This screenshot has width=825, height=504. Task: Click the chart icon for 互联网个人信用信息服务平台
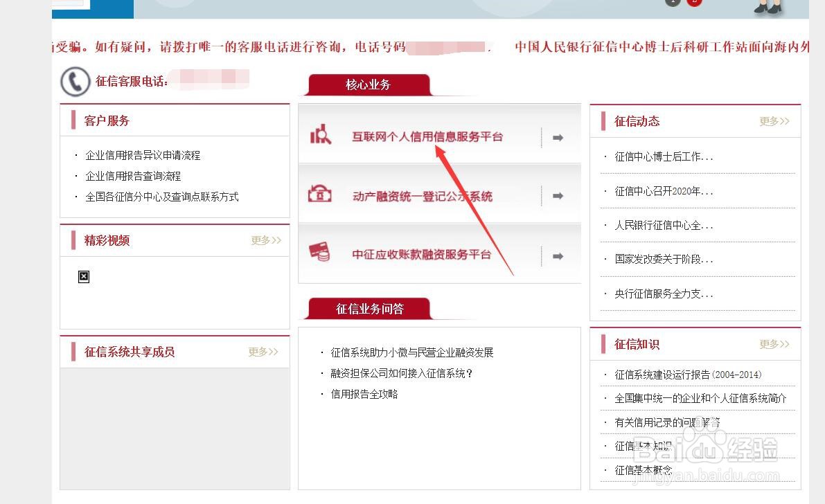coord(321,135)
